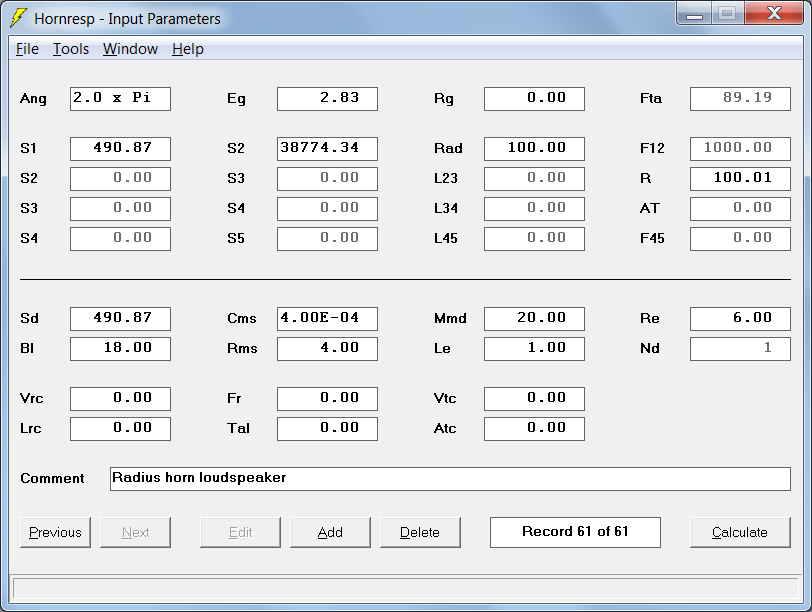
Task: Click the Vtc input field
Action: [x=534, y=399]
